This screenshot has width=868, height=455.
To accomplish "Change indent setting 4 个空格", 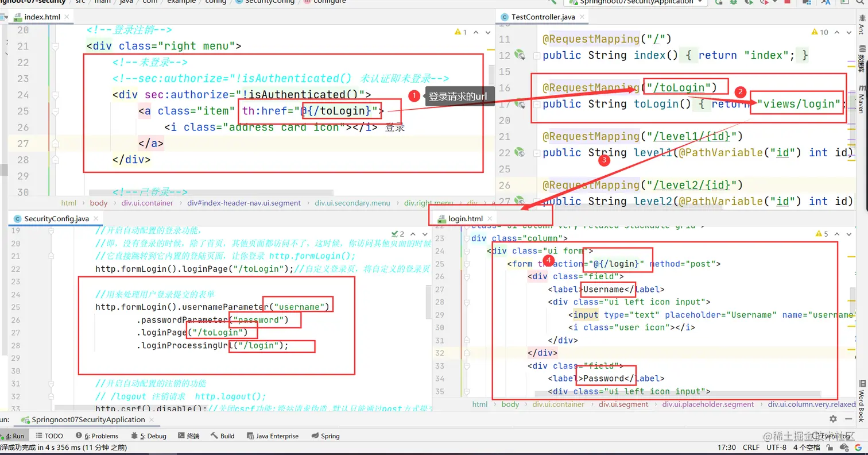I will tap(807, 448).
